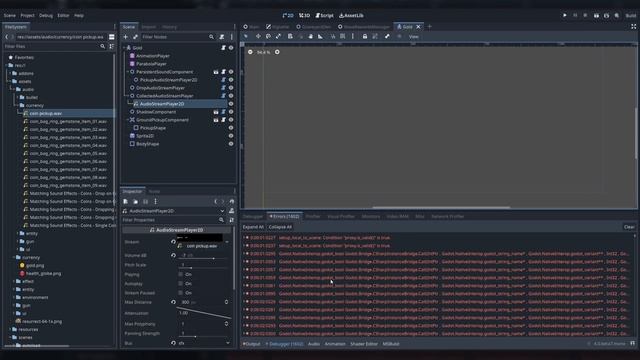640x360 pixels.
Task: Open Inspector history object icon
Action: click(x=232, y=202)
